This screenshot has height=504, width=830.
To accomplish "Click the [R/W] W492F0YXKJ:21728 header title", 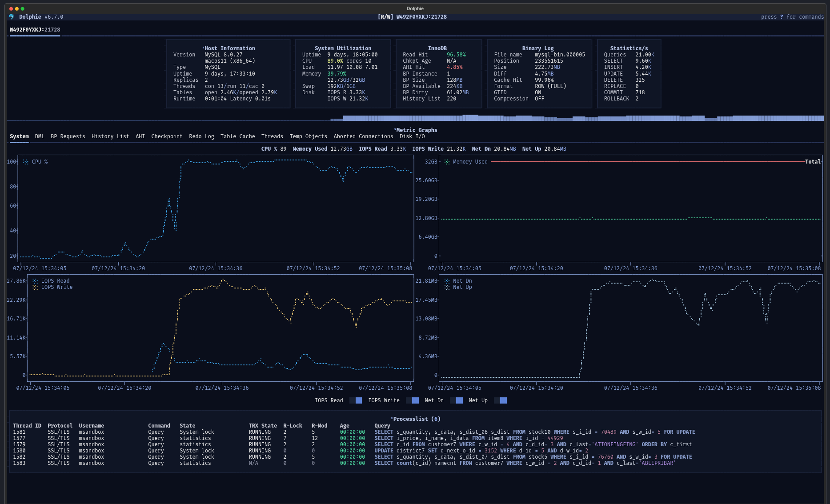I will coord(412,17).
